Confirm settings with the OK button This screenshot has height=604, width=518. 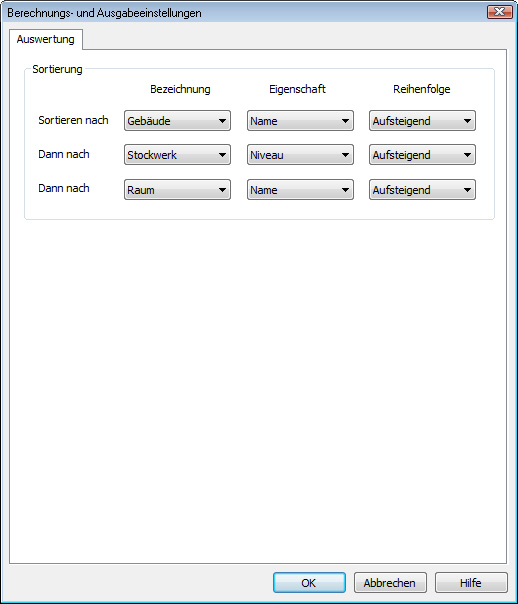click(309, 582)
